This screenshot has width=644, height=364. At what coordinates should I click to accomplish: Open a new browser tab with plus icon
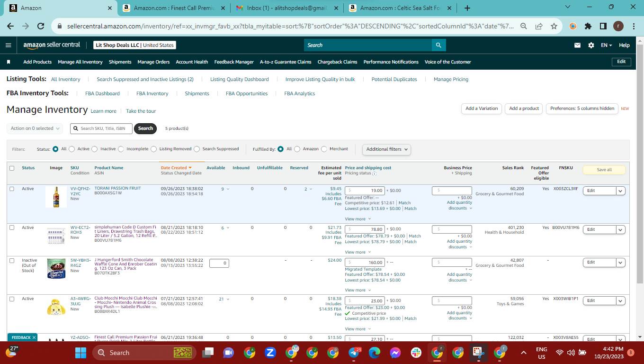point(467,8)
